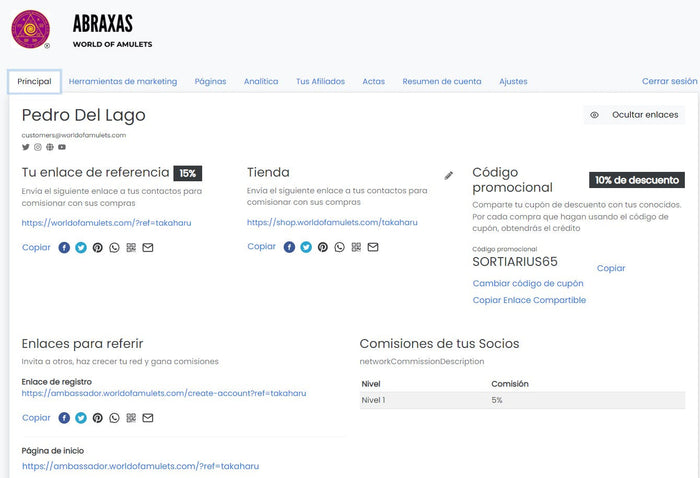Screen dimensions: 700x478
Task: Open the Página de inicio ambassador link
Action: click(140, 466)
